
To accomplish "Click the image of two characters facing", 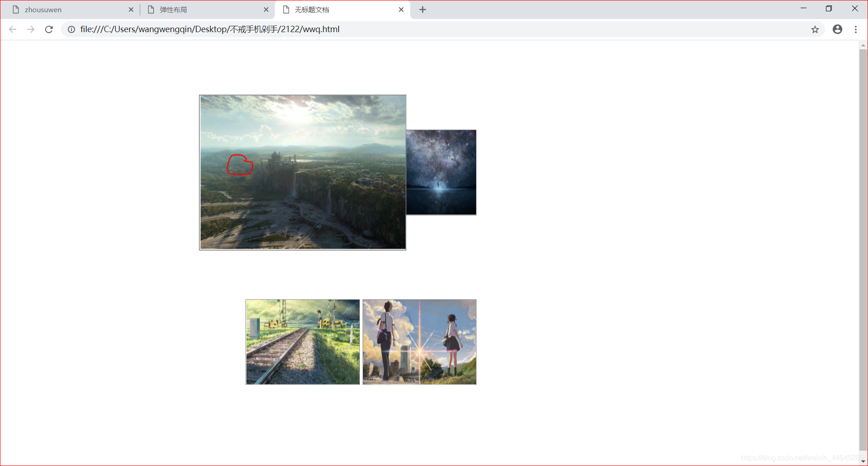I will [x=420, y=342].
